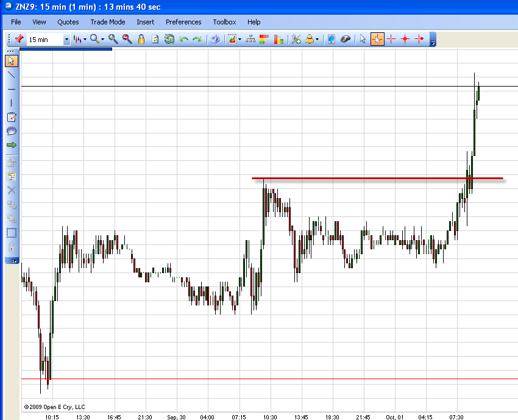Click the thick red resistance line on chart
Screen dimensions: 518x420
(x=377, y=179)
